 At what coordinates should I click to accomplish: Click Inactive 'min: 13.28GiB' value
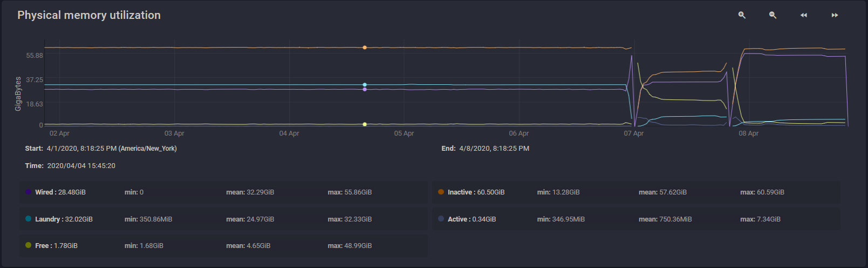(x=558, y=192)
